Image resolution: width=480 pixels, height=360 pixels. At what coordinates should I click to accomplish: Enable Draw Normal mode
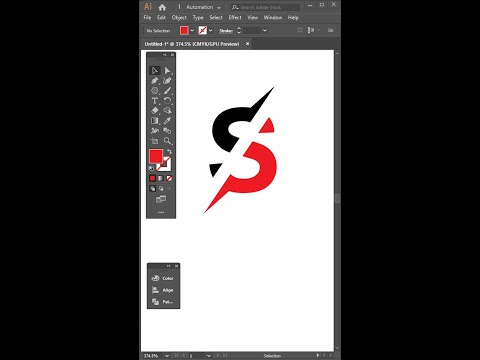coord(153,189)
